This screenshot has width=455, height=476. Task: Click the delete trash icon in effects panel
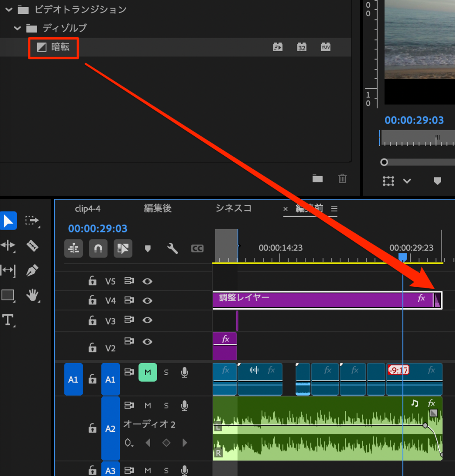pyautogui.click(x=342, y=178)
